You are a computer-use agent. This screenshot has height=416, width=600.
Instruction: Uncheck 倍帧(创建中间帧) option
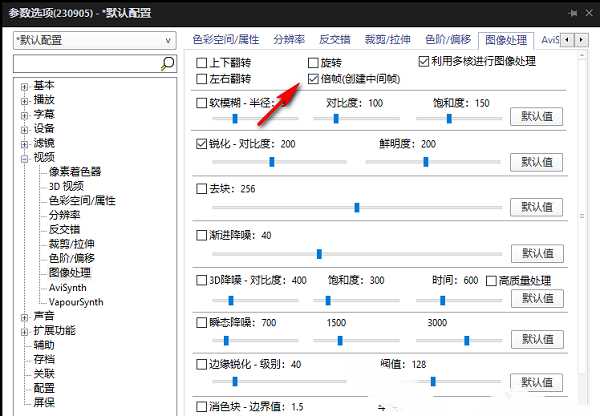(313, 79)
